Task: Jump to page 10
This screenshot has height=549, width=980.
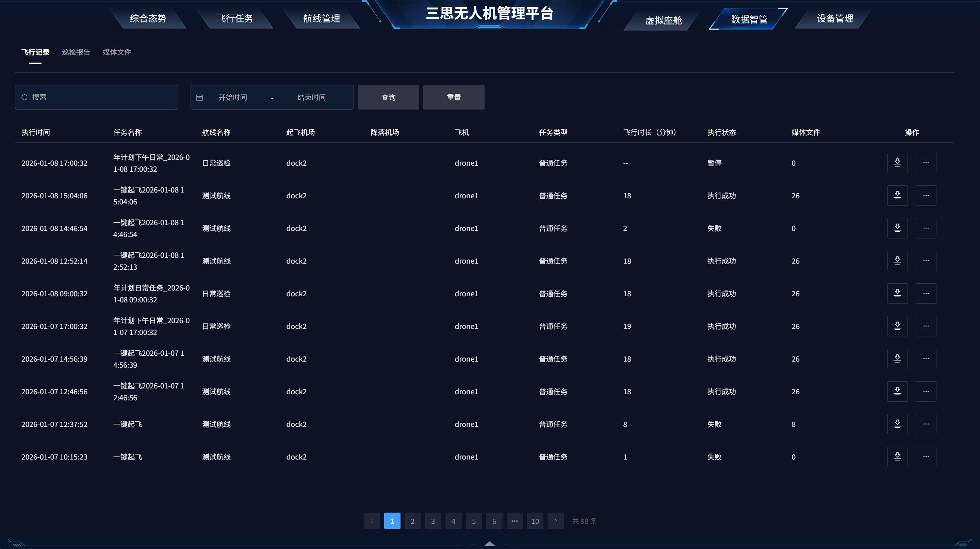Action: tap(535, 521)
